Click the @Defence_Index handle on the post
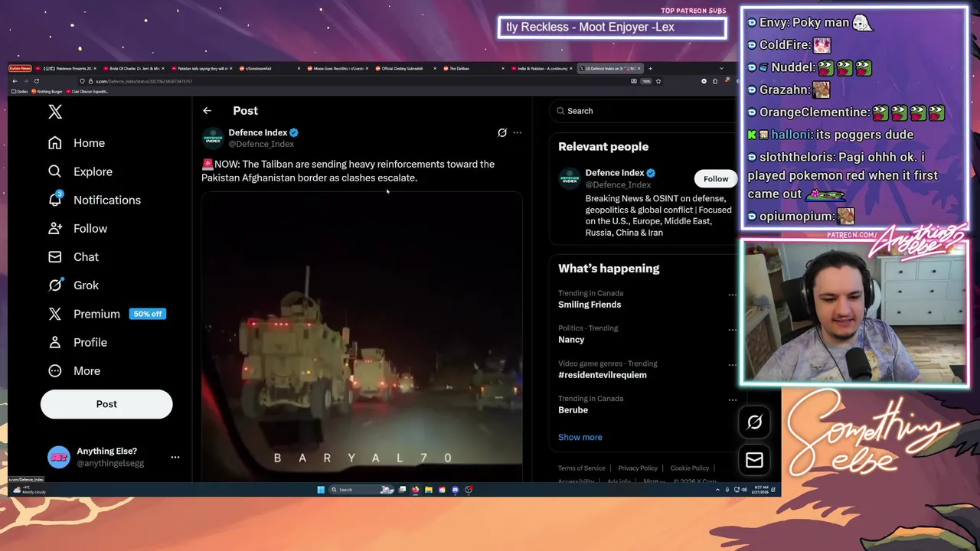This screenshot has height=551, width=980. click(261, 144)
